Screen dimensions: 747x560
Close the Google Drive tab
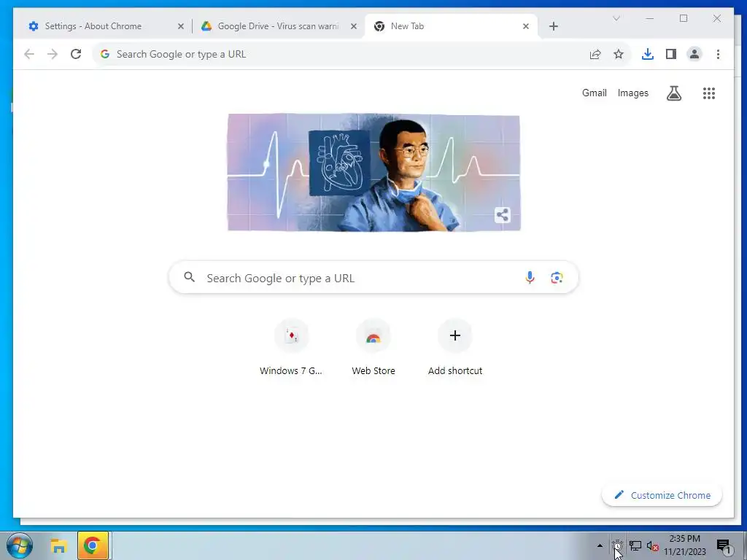354,26
